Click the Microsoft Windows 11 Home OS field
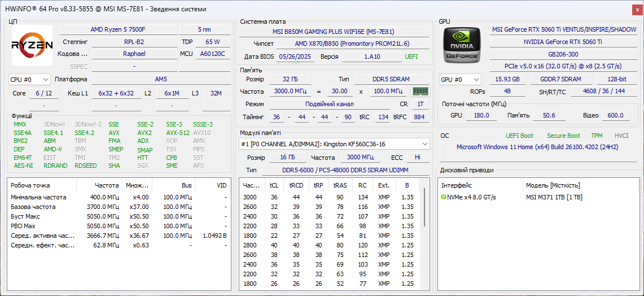The height and width of the screenshot is (296, 644). [537, 147]
